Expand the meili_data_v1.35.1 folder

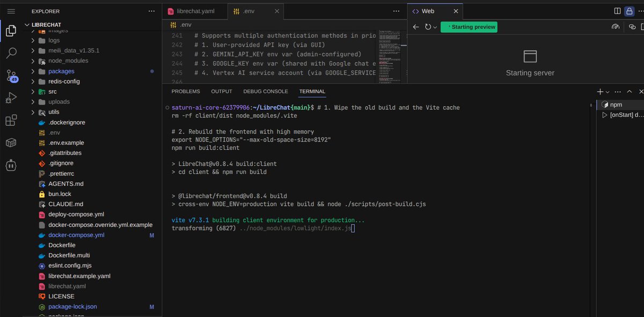[74, 50]
